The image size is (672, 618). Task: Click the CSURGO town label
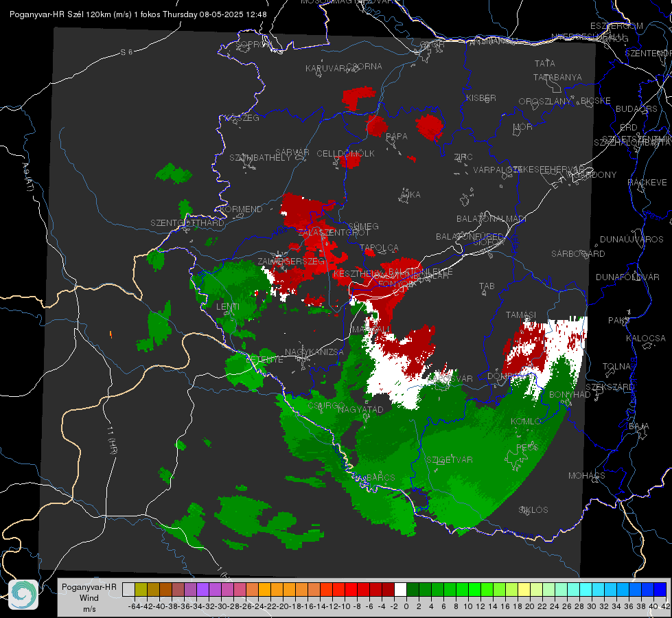coord(326,405)
